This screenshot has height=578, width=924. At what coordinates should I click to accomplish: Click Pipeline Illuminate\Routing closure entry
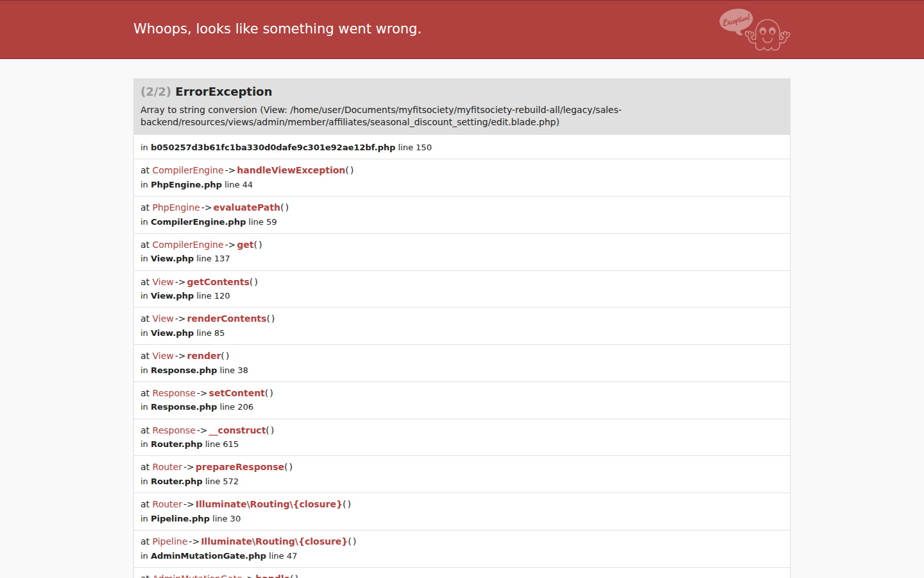[274, 541]
